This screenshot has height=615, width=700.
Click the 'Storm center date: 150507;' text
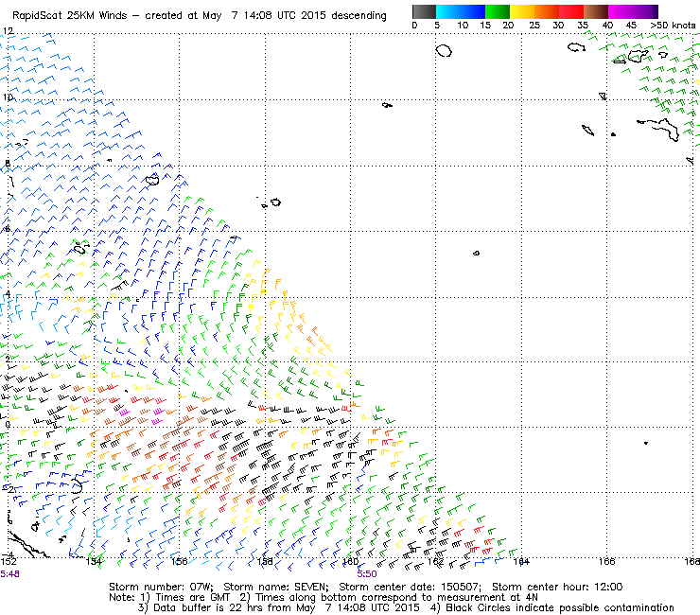pos(410,587)
